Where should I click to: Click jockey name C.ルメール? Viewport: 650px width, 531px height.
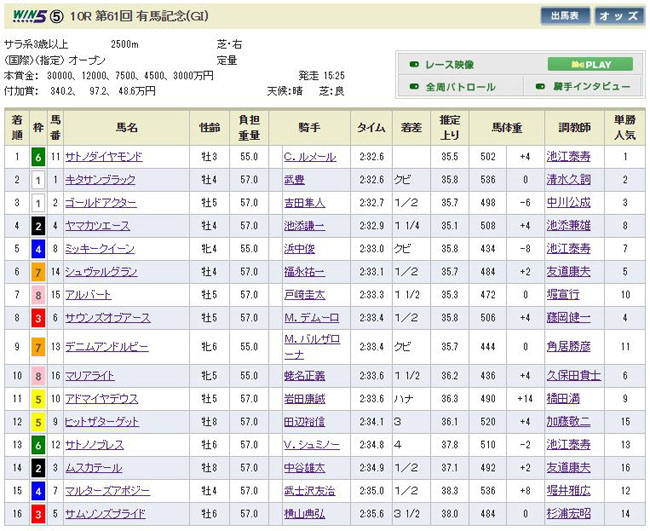tap(308, 157)
